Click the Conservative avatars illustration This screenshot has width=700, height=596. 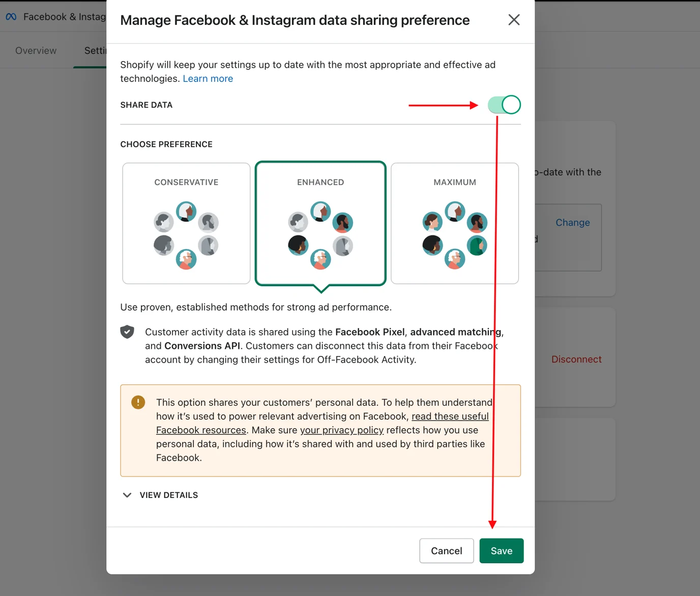click(x=186, y=235)
